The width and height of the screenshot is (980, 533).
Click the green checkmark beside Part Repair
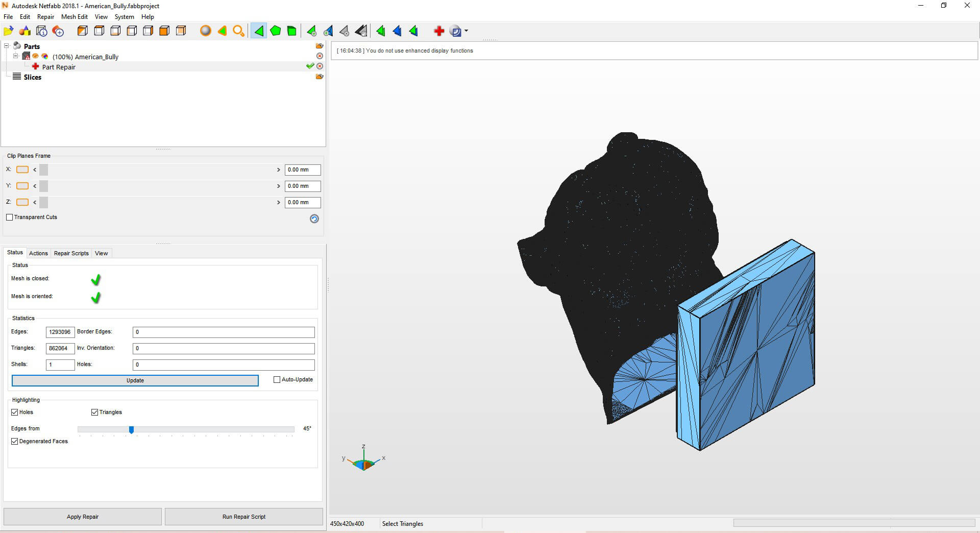pyautogui.click(x=310, y=66)
